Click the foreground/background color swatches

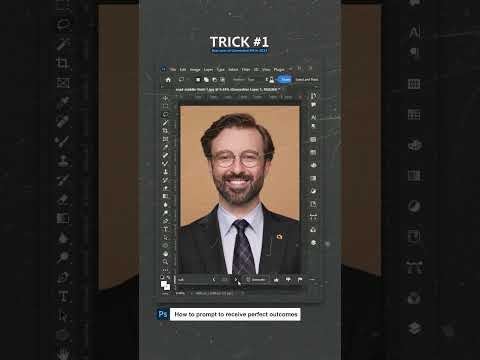point(165,286)
